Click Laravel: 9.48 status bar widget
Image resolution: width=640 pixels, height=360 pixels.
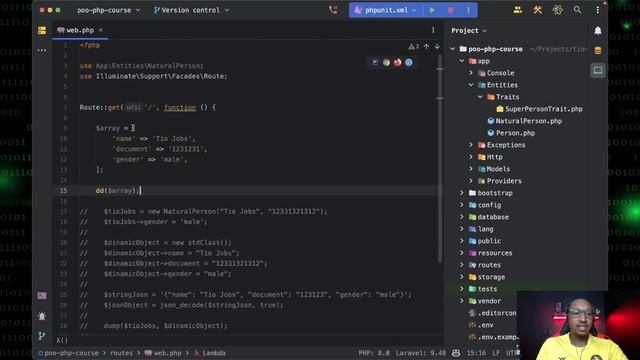[420, 353]
